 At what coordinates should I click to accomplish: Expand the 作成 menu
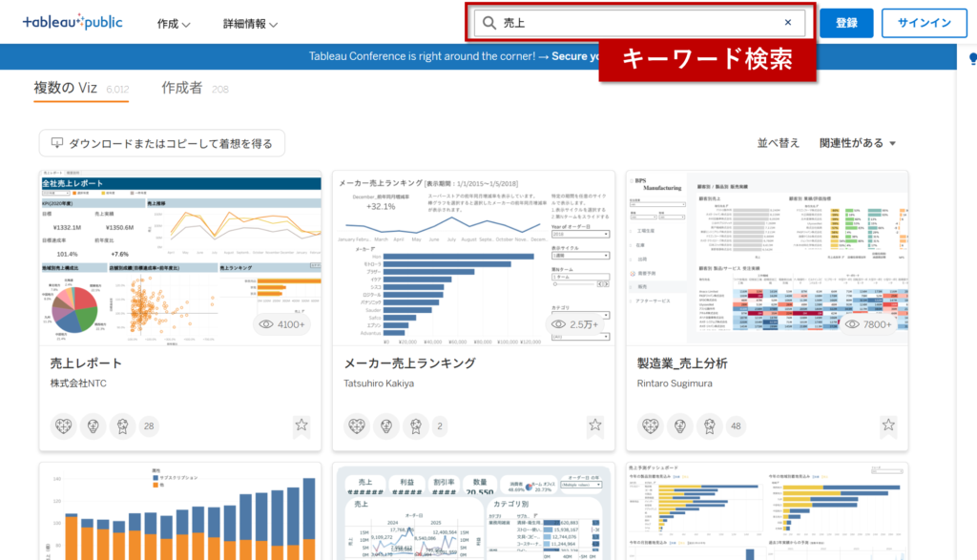click(x=174, y=24)
